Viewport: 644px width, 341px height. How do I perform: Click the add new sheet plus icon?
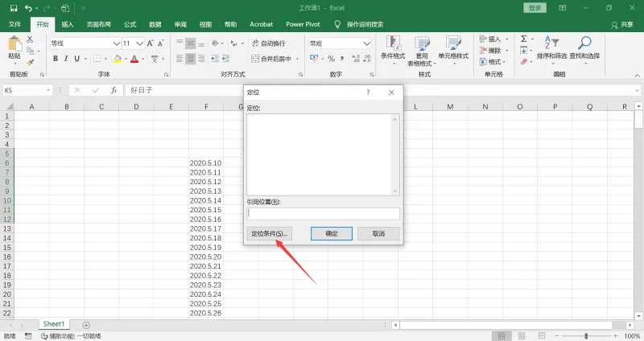[x=86, y=325]
